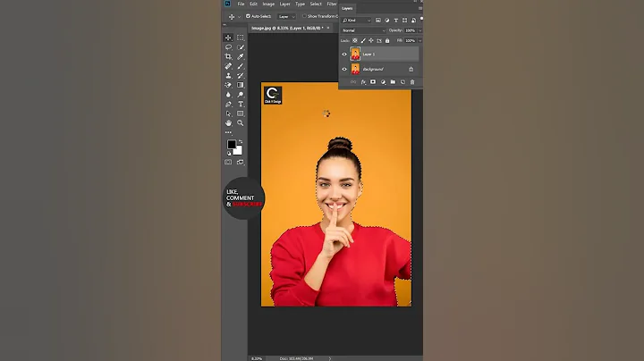Image resolution: width=644 pixels, height=361 pixels.
Task: Open the Select menu
Action: (x=316, y=4)
